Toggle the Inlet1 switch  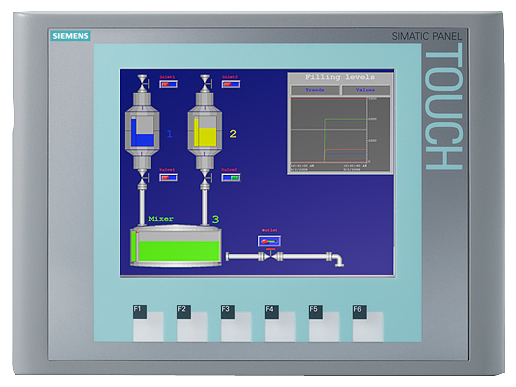pos(168,84)
